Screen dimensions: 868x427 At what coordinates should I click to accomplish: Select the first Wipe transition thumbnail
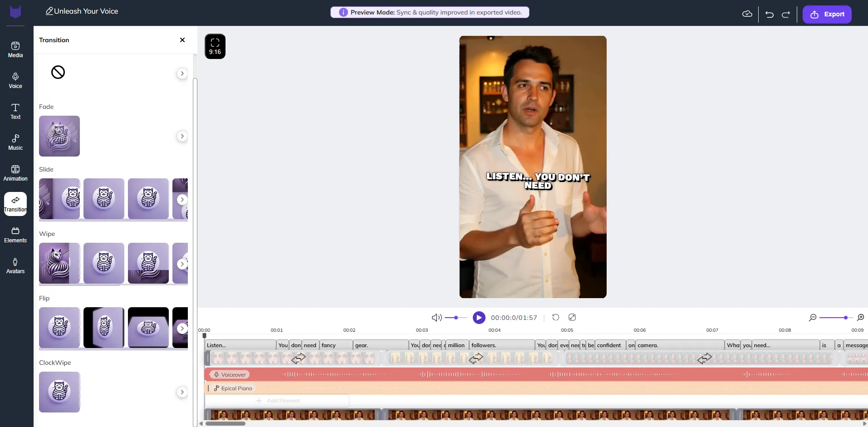[x=59, y=263]
